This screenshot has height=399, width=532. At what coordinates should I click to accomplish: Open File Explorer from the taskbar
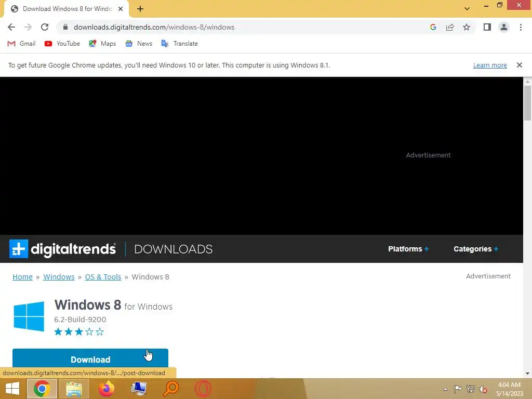pyautogui.click(x=74, y=389)
